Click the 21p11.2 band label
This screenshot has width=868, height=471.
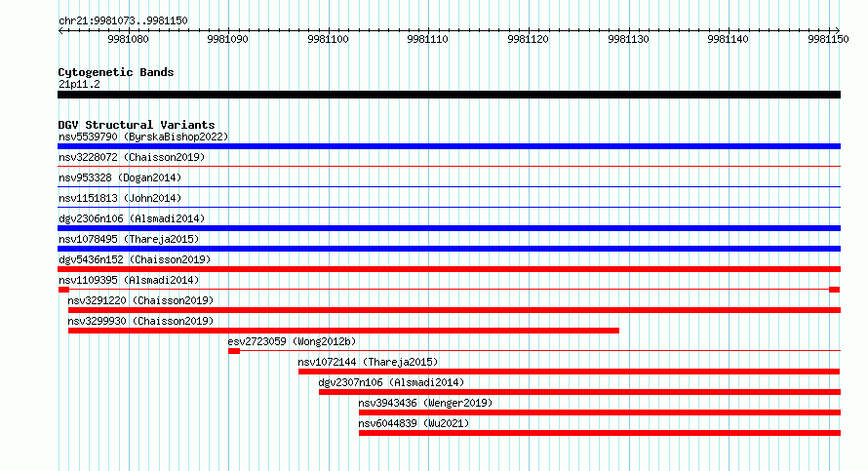point(79,84)
